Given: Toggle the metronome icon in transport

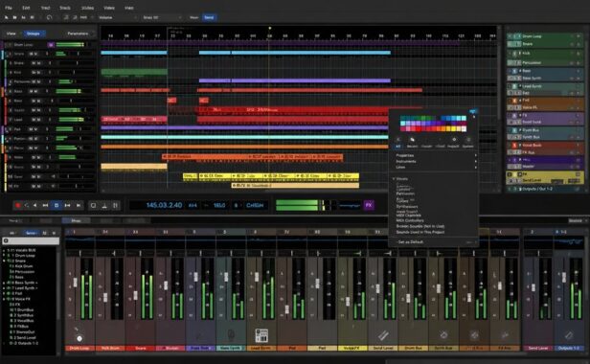Looking at the screenshot, I should 104,205.
